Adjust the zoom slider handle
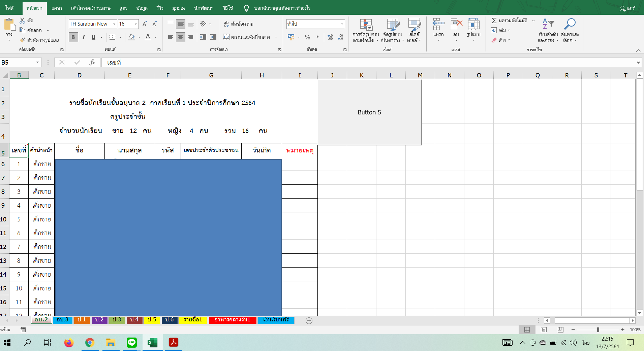The image size is (644, 351). pyautogui.click(x=598, y=330)
